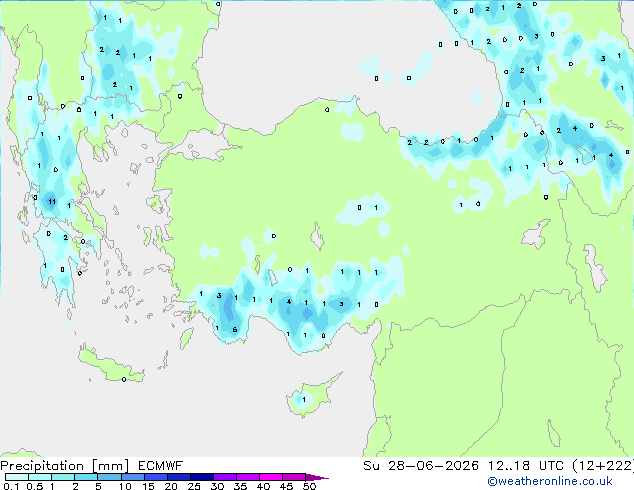The image size is (634, 490).
Task: Select the 35–40 mm legend color swatch
Action: pos(248,477)
